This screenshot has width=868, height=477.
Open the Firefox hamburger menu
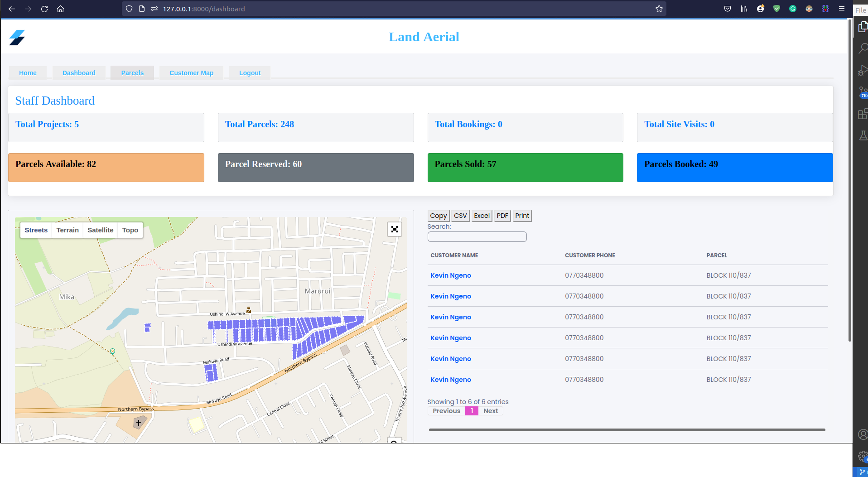842,9
